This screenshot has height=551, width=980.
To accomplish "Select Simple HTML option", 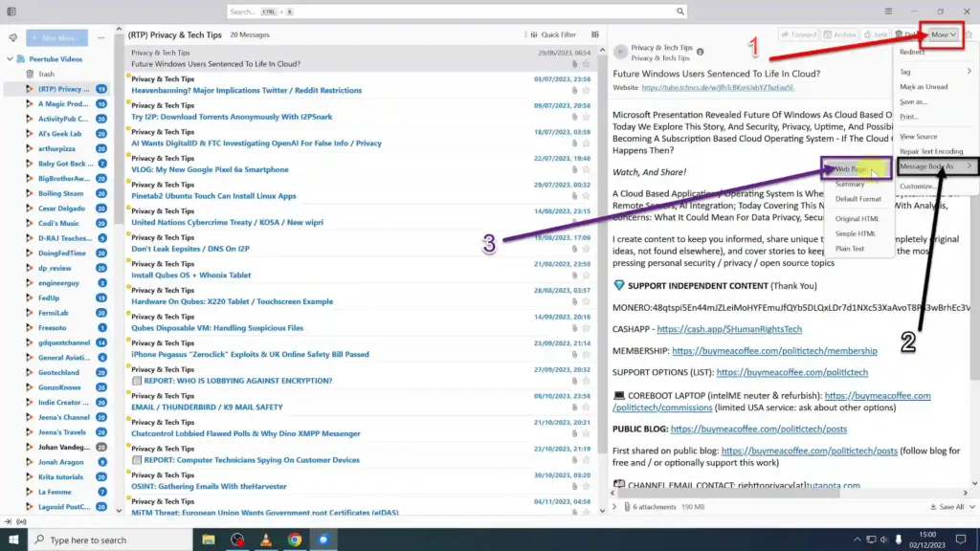I will (x=855, y=233).
